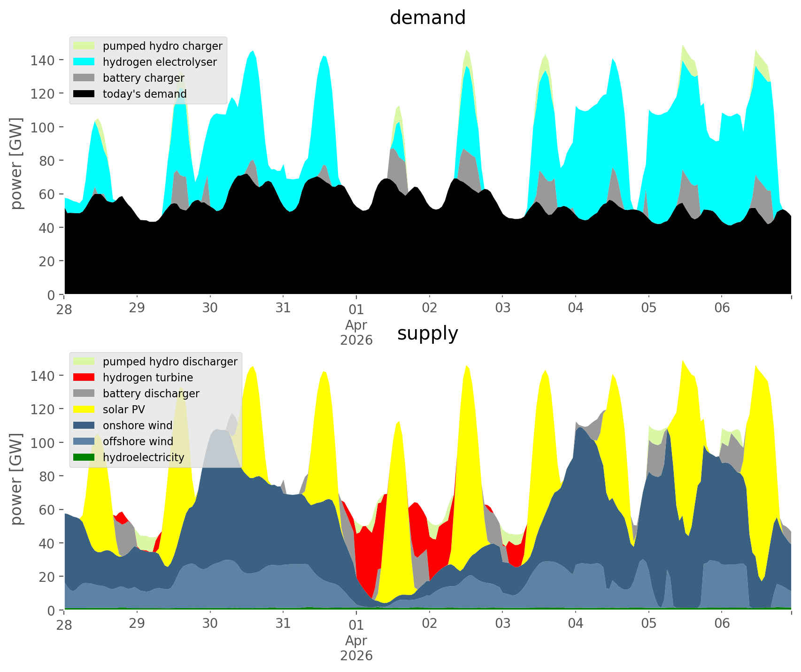The width and height of the screenshot is (801, 672).
Task: Click the black today's demand legend swatch
Action: click(84, 94)
